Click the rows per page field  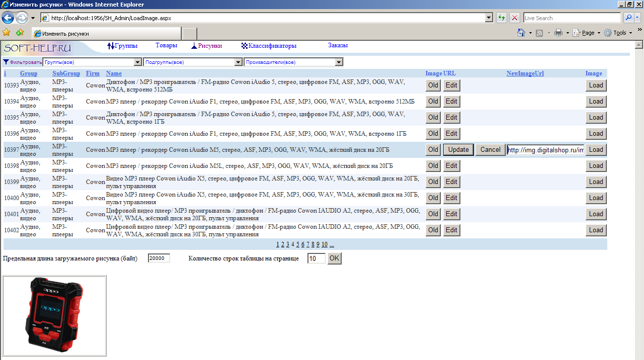click(x=316, y=258)
